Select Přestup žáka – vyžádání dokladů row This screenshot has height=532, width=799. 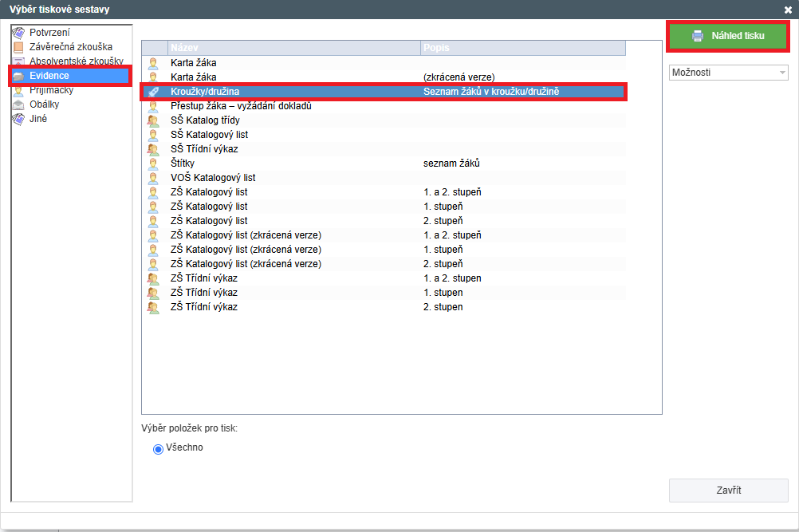click(240, 106)
